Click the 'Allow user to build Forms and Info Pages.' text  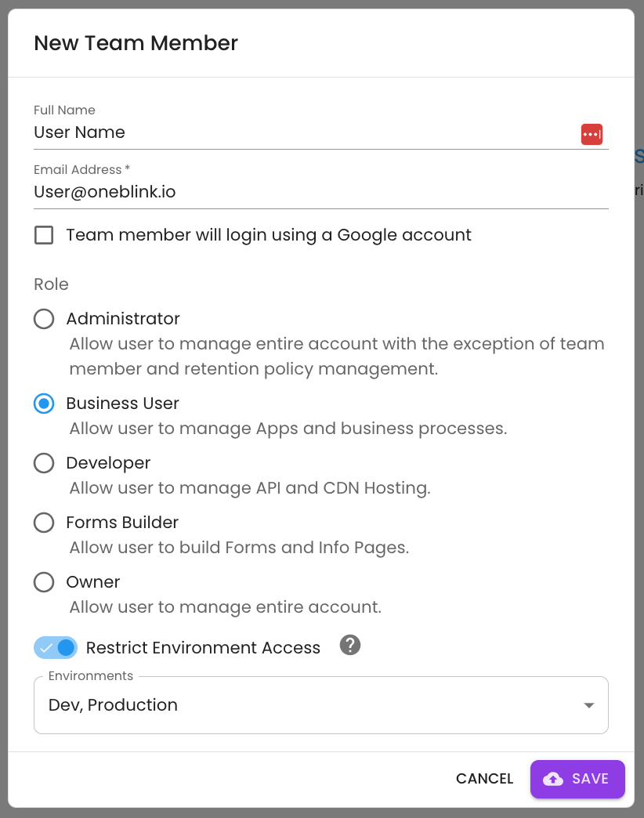click(x=239, y=548)
